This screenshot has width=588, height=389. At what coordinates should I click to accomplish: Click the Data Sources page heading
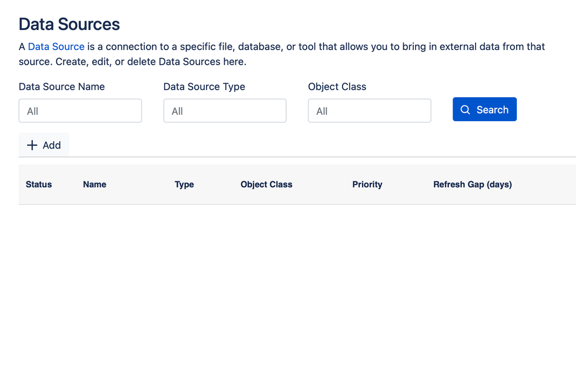tap(69, 24)
